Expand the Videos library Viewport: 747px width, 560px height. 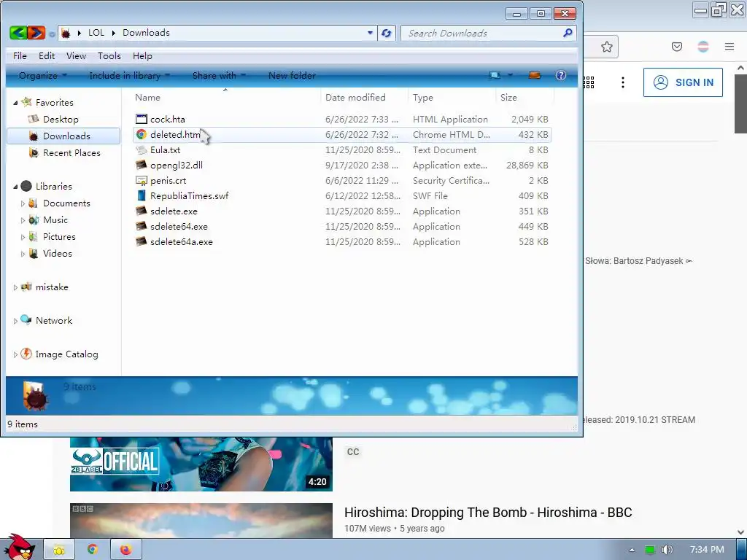pos(23,254)
